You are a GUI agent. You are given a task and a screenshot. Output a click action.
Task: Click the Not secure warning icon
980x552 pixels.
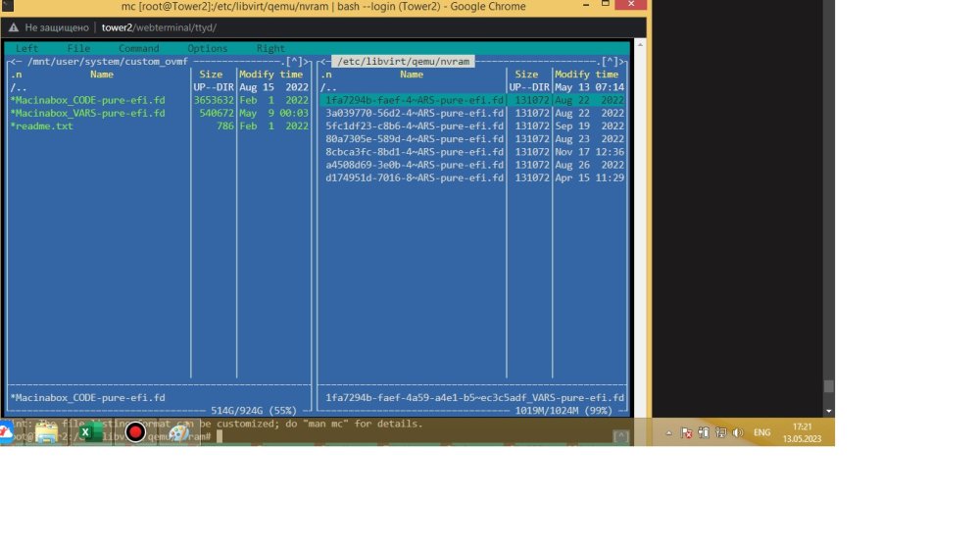pyautogui.click(x=13, y=27)
